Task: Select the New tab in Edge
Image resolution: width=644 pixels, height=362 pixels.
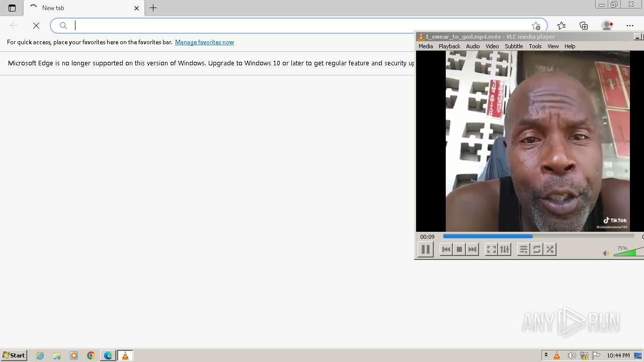Action: (83, 8)
